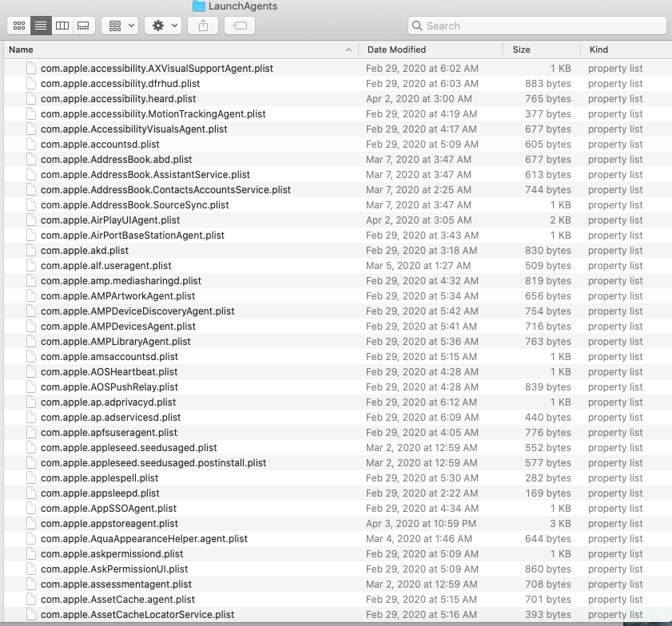Click the Mar 4, 2020 at 1:46 AM date
672x626 pixels.
420,539
